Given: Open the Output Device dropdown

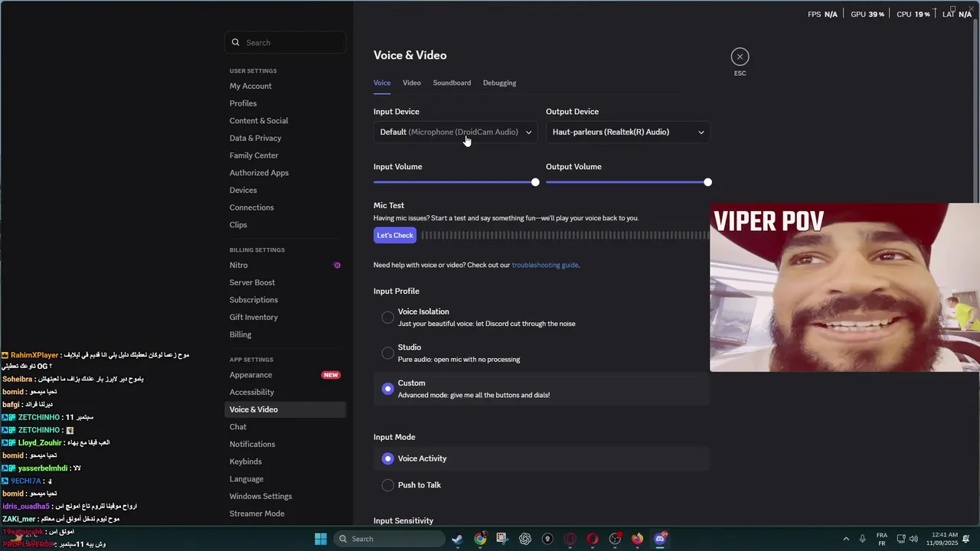Looking at the screenshot, I should (628, 132).
